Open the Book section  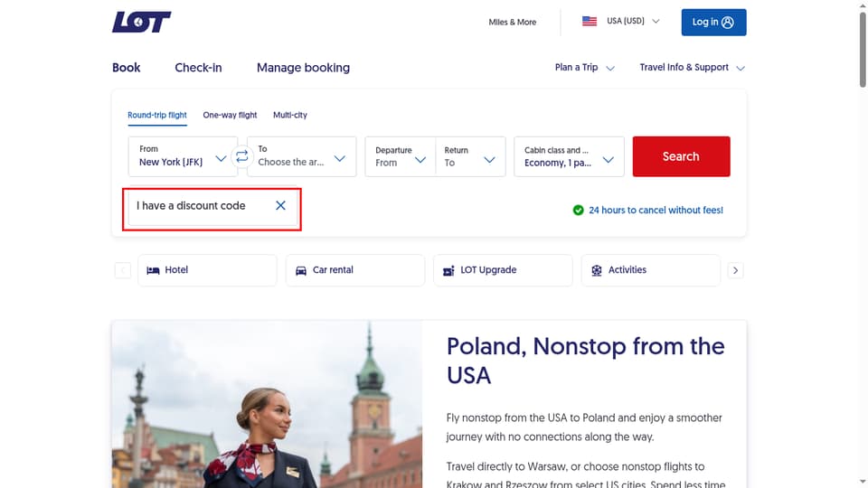point(127,68)
